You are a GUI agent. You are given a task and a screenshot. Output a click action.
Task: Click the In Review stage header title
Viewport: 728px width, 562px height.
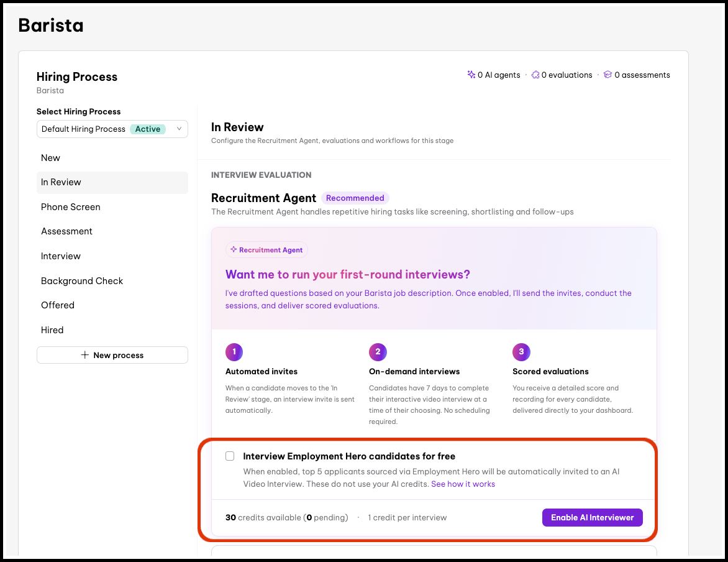click(x=237, y=127)
